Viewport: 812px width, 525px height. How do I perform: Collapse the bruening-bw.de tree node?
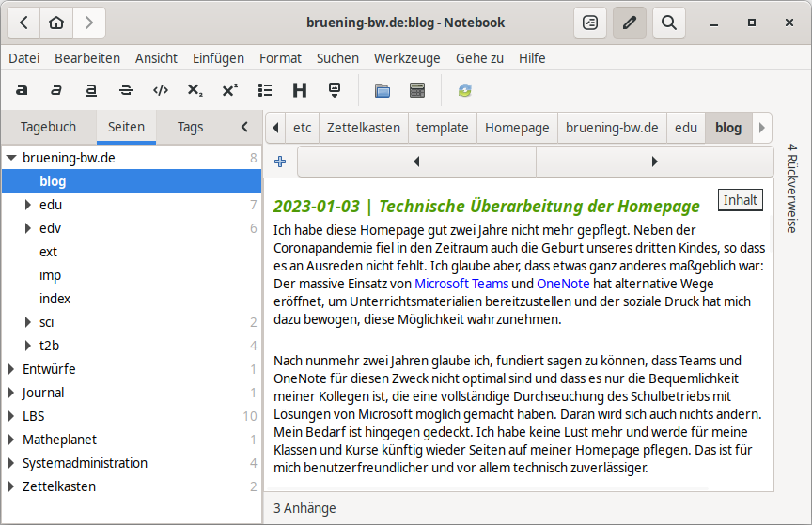[10, 159]
